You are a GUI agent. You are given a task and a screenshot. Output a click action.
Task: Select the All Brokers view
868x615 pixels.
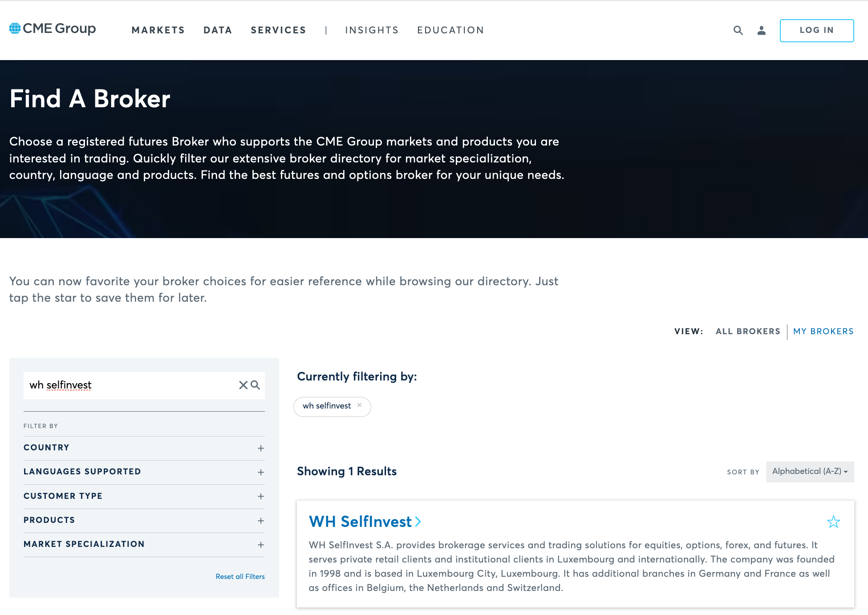(748, 332)
